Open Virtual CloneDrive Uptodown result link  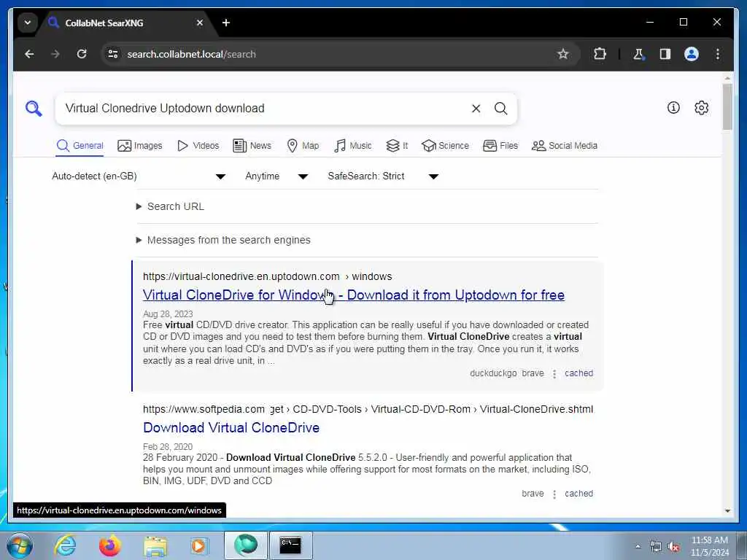pos(354,295)
